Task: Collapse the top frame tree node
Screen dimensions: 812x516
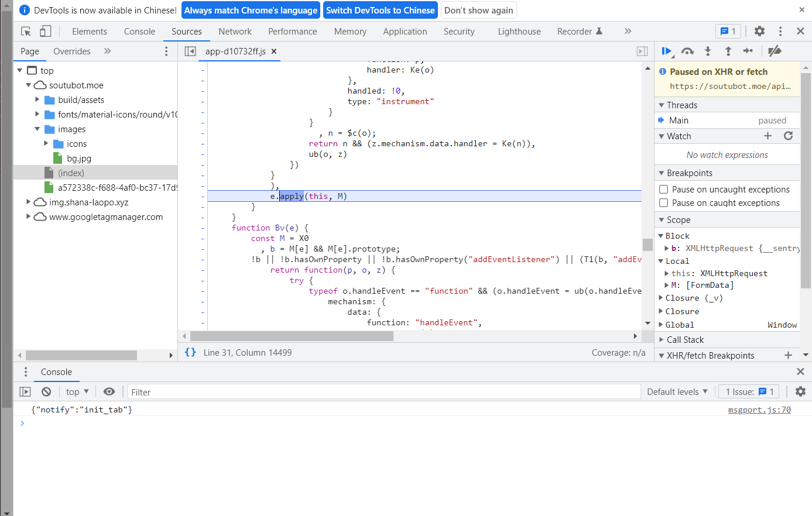Action: [20, 70]
